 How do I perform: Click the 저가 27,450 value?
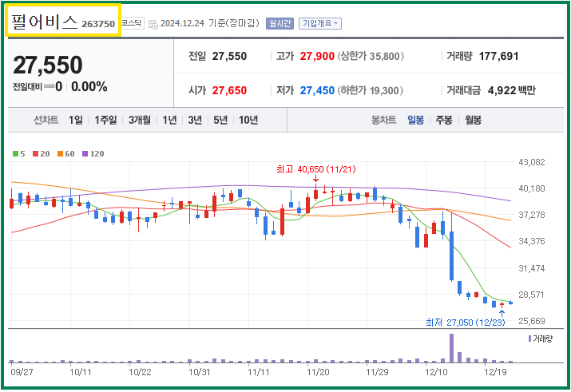pos(317,90)
